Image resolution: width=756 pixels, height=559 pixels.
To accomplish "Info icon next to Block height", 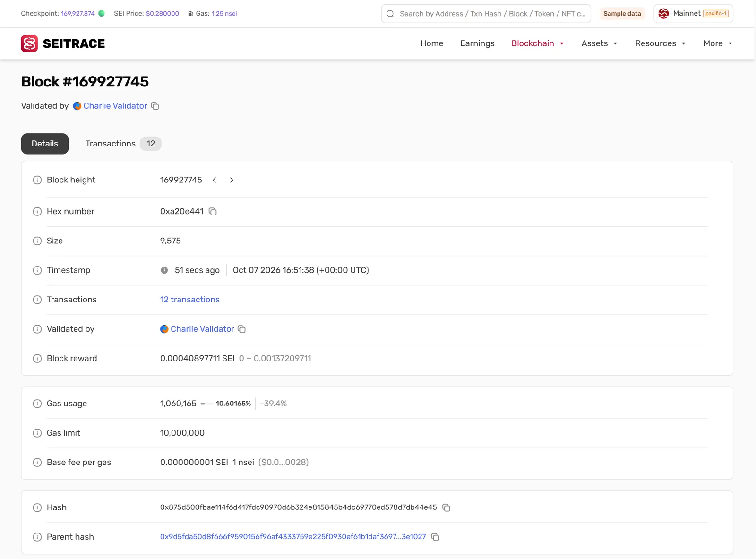I will point(37,180).
